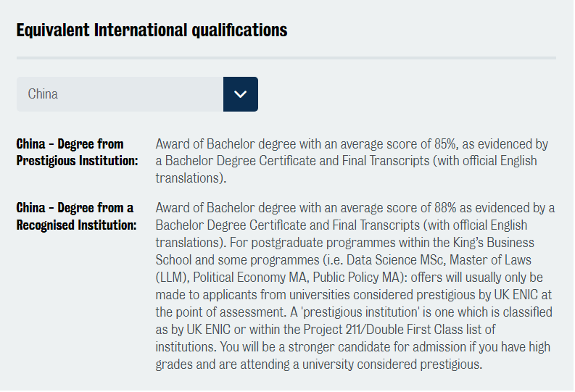This screenshot has width=575, height=392.
Task: Open the country dropdown chevron button
Action: tap(241, 94)
